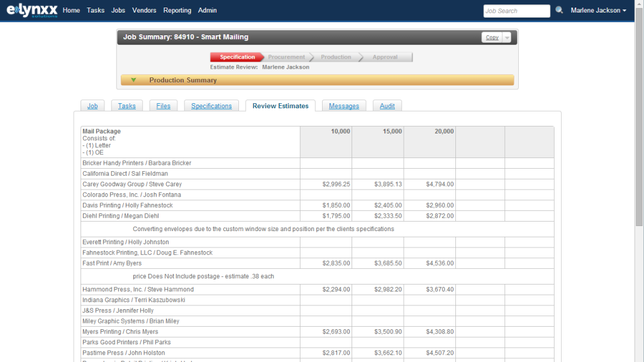
Task: Select the Procurement workflow step
Action: 286,57
